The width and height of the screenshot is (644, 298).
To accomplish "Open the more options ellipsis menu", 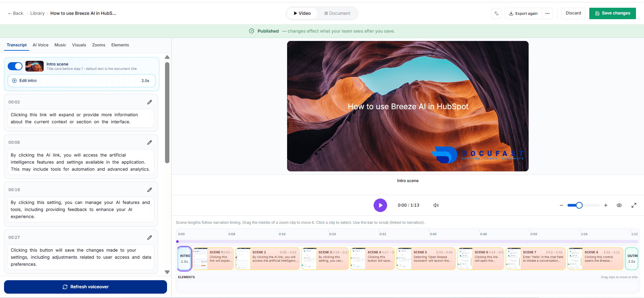I will pyautogui.click(x=547, y=13).
